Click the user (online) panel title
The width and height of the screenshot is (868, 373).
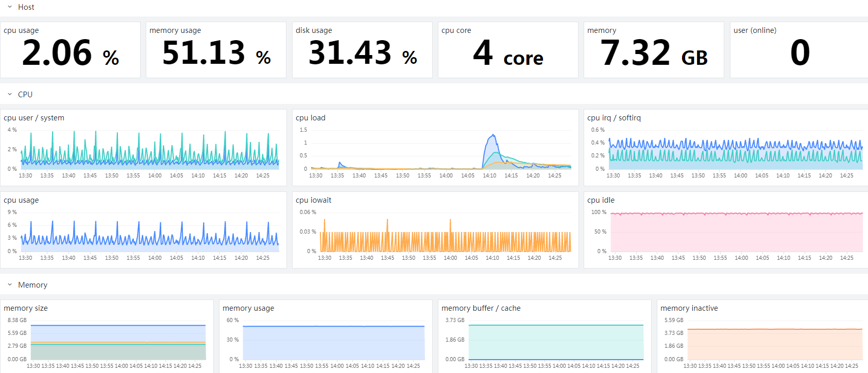755,30
